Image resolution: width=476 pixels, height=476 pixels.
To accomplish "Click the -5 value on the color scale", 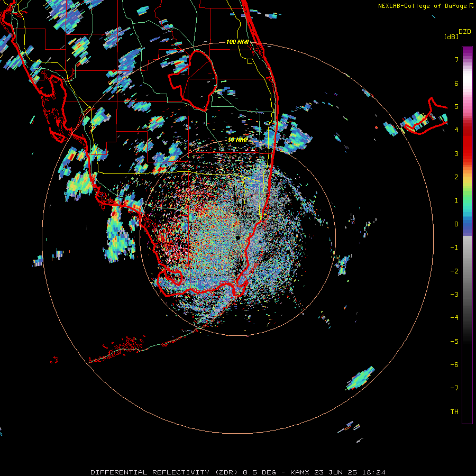I will coord(454,342).
